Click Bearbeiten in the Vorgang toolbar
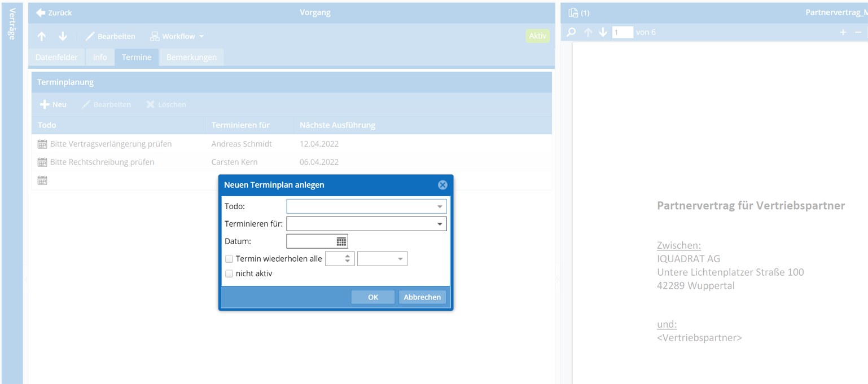 [111, 36]
